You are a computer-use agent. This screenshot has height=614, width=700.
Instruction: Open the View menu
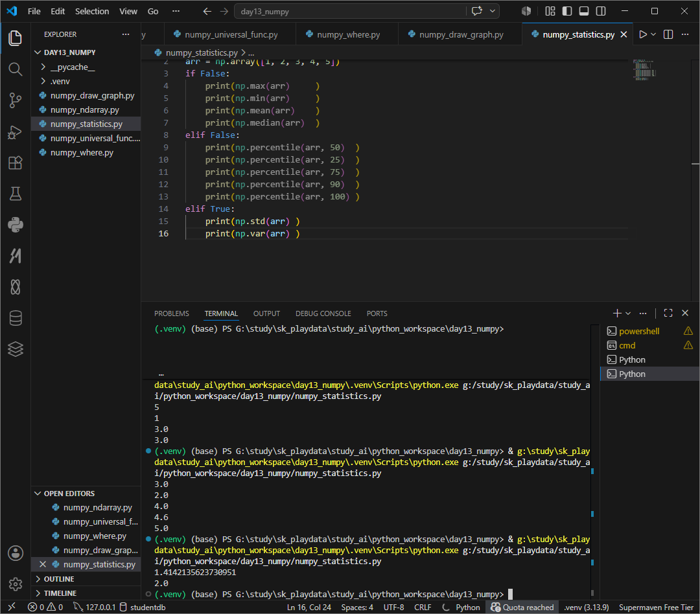tap(128, 11)
